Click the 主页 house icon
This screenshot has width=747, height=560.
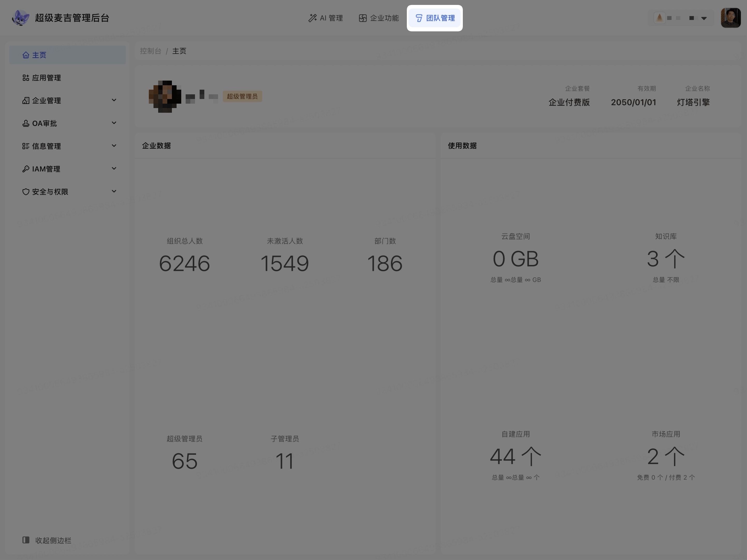click(x=26, y=55)
